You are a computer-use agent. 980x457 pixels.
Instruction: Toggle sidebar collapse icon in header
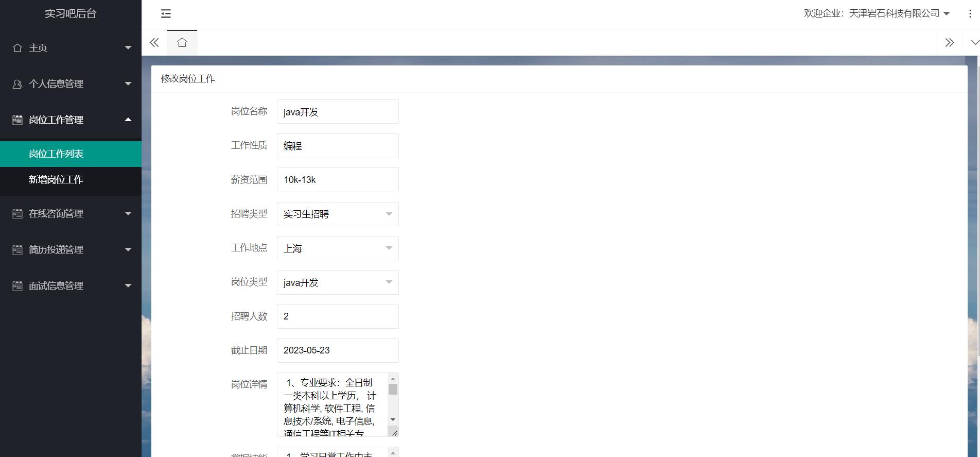(x=166, y=14)
